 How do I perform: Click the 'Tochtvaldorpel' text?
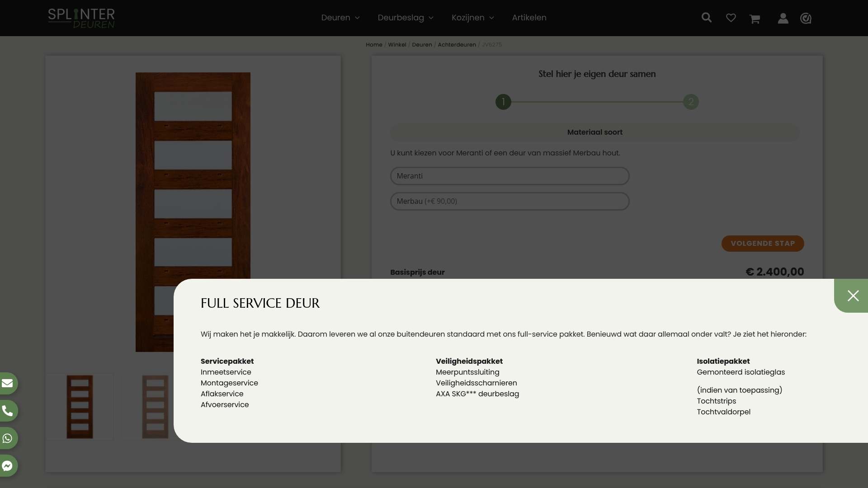click(724, 412)
